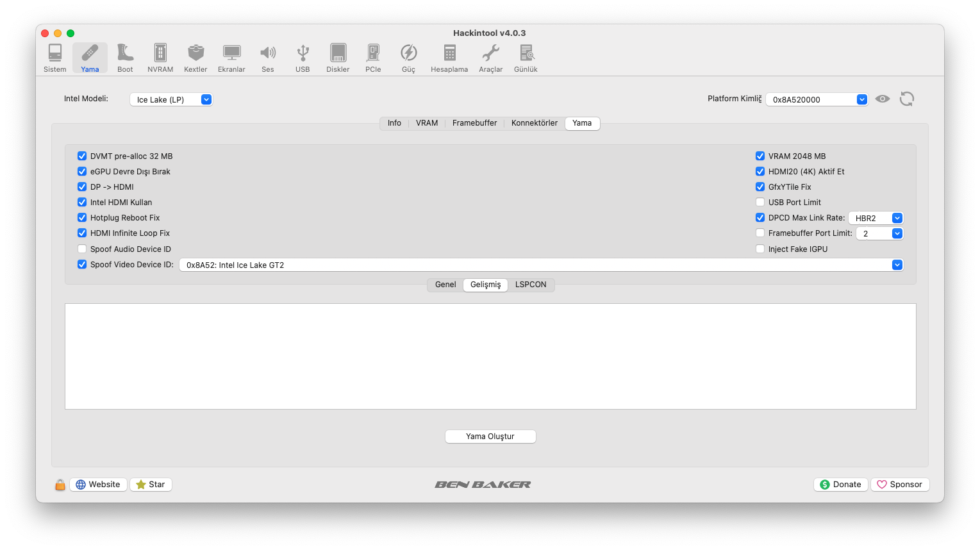Switch to NVRAM toolbar icon
The width and height of the screenshot is (980, 550).
160,58
